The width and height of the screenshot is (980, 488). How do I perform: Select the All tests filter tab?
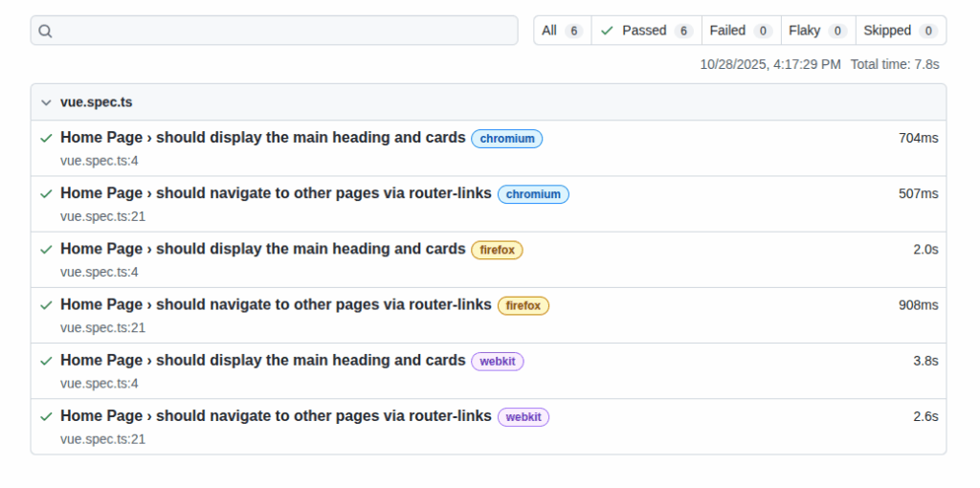[x=562, y=31]
